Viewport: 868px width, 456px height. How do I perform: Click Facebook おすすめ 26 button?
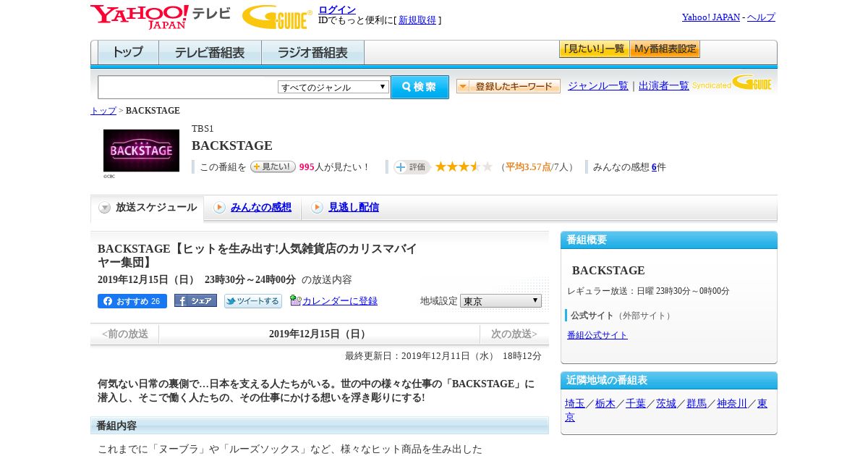coord(132,301)
